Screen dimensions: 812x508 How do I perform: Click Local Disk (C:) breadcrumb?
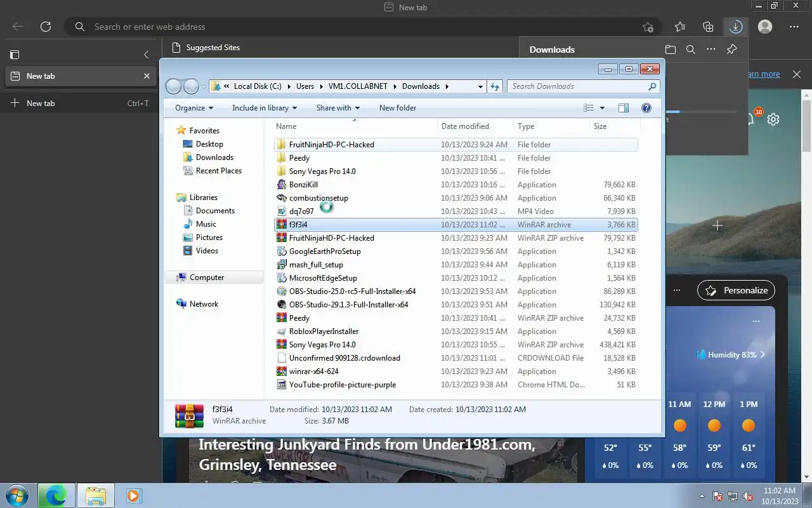(x=258, y=86)
